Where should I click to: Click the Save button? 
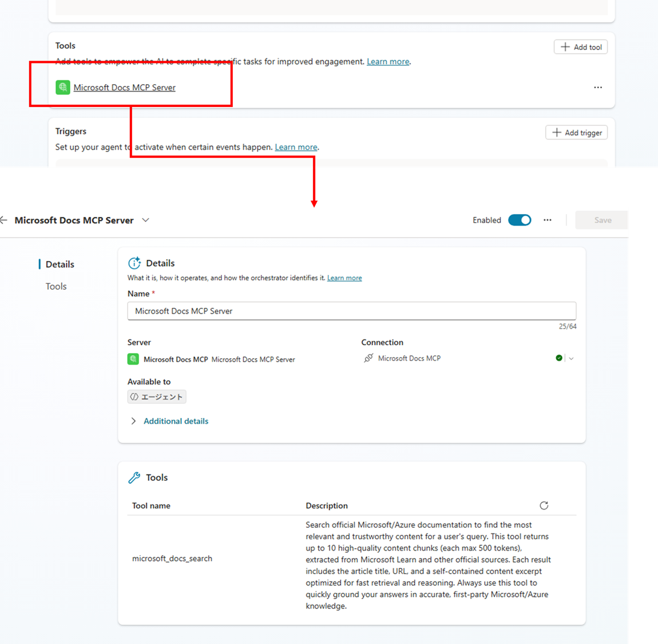(601, 220)
